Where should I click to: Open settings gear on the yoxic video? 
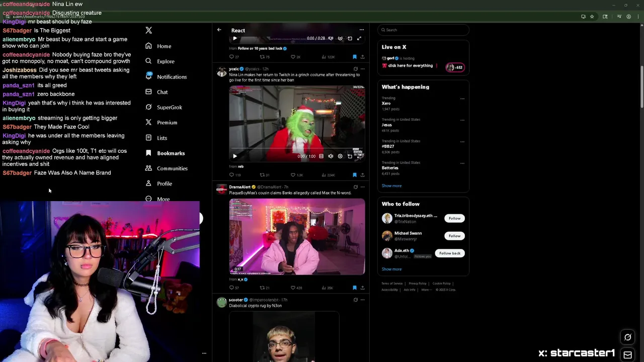click(x=340, y=156)
